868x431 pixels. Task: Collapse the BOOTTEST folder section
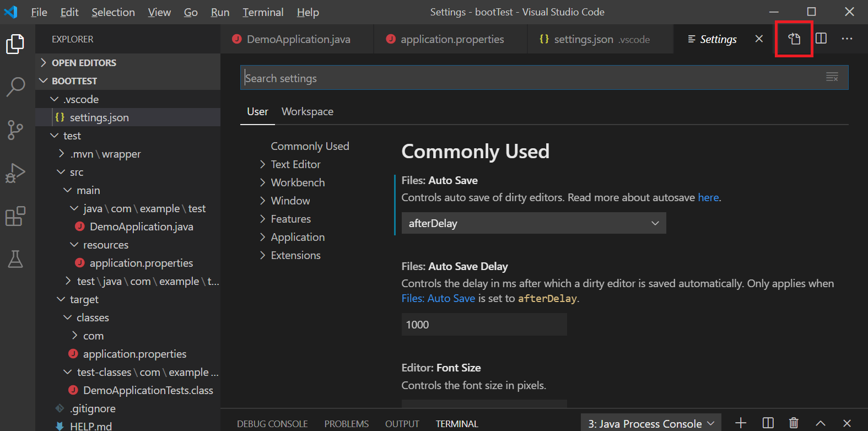pyautogui.click(x=128, y=81)
